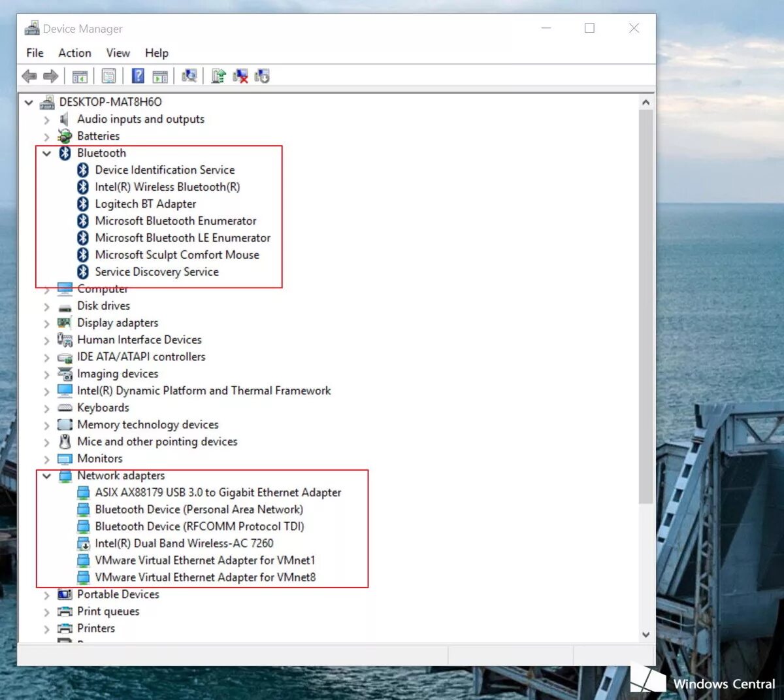Click the Display adapters icon

coord(65,323)
